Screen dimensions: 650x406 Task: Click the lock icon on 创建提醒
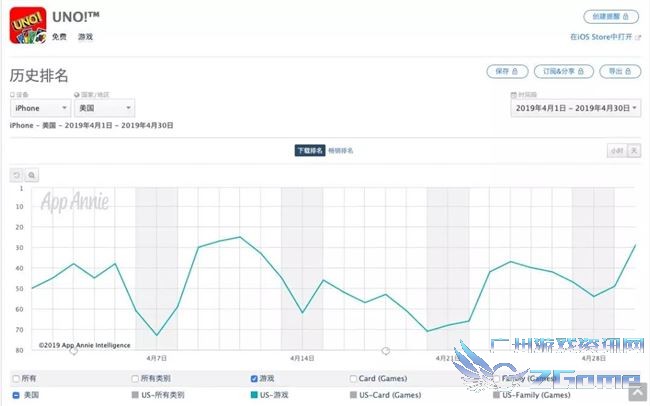pyautogui.click(x=626, y=17)
